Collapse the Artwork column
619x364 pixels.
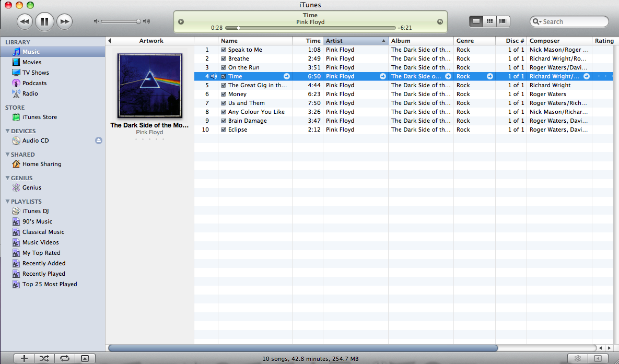(x=110, y=41)
